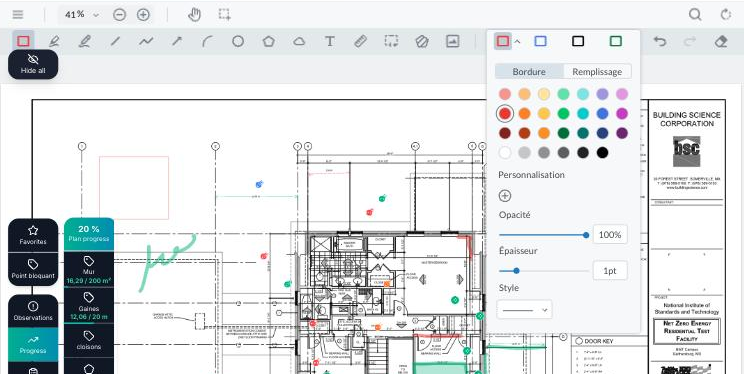Toggle the cloisons progress tag
This screenshot has height=374, width=744.
[89, 341]
